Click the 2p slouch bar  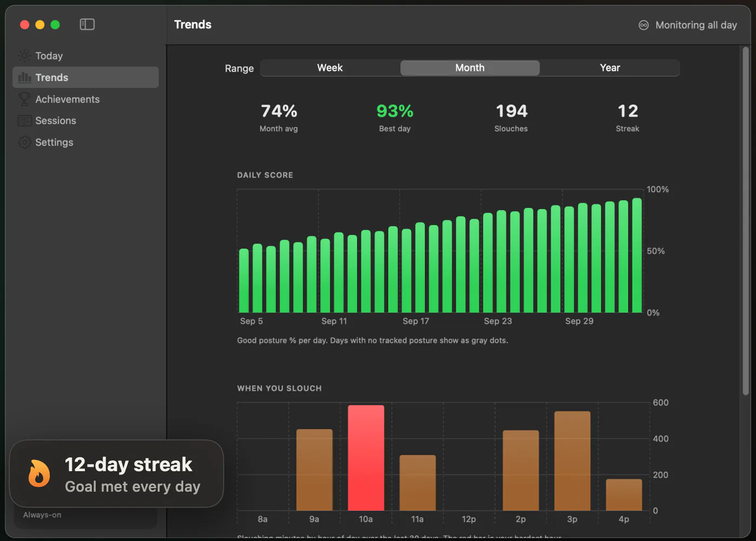[x=521, y=470]
